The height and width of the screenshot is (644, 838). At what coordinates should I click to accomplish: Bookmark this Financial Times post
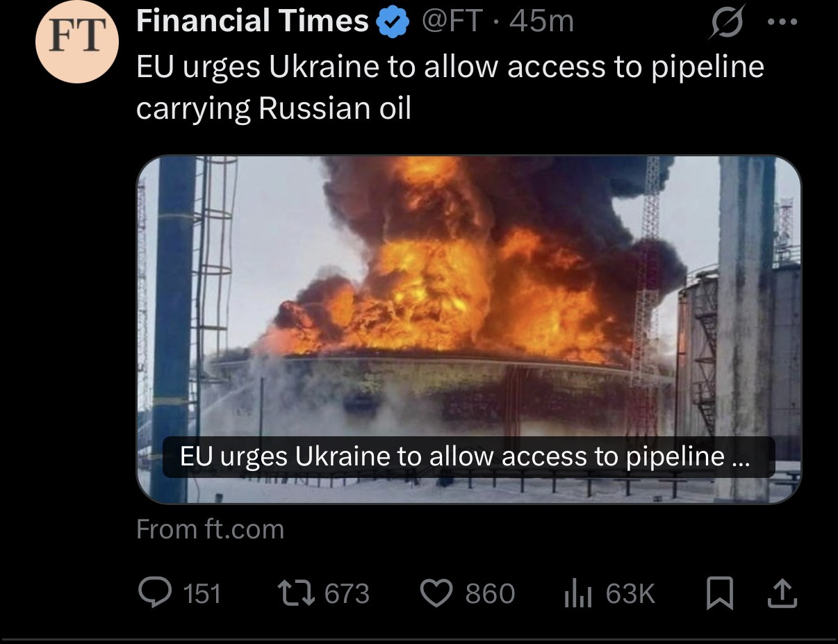pyautogui.click(x=719, y=594)
